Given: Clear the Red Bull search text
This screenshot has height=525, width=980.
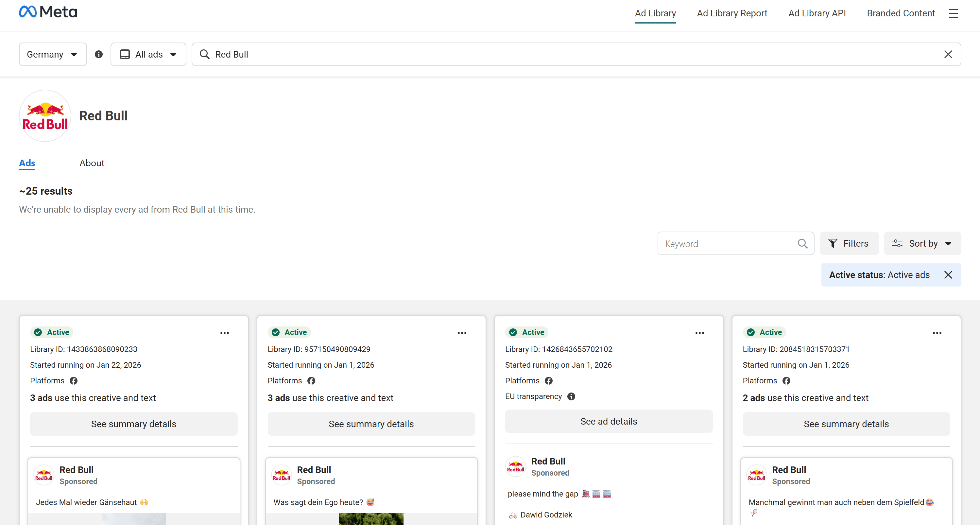Looking at the screenshot, I should [x=948, y=54].
